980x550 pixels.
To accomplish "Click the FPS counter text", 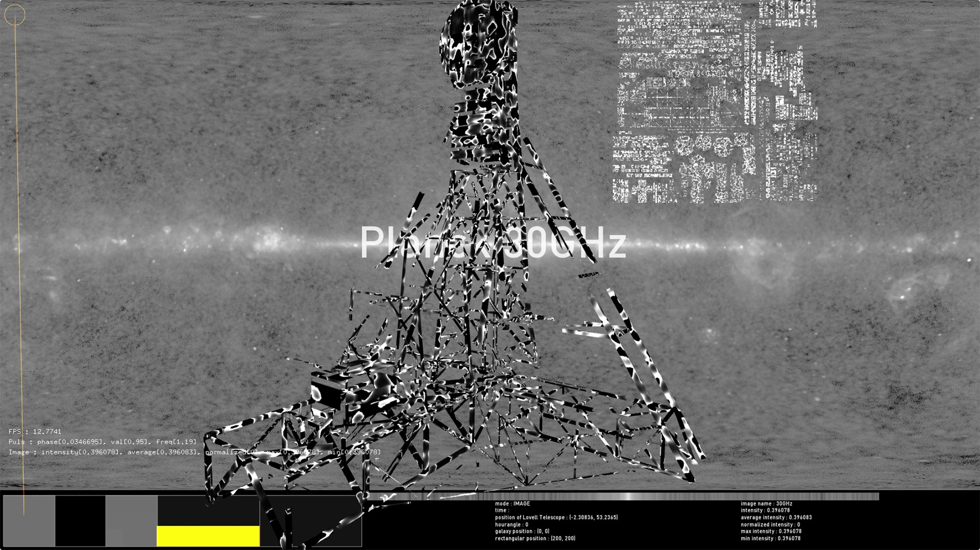I will click(x=35, y=432).
